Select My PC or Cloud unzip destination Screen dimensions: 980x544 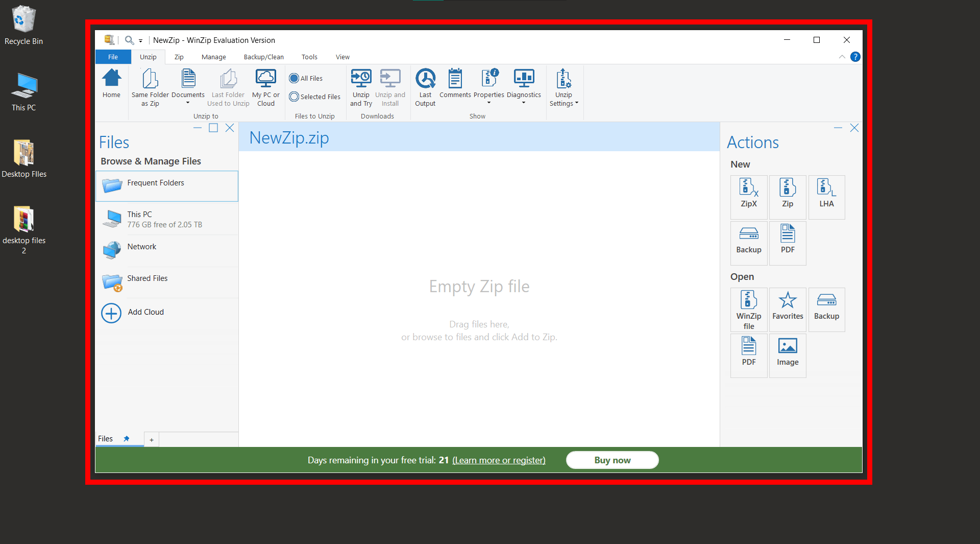pyautogui.click(x=265, y=87)
